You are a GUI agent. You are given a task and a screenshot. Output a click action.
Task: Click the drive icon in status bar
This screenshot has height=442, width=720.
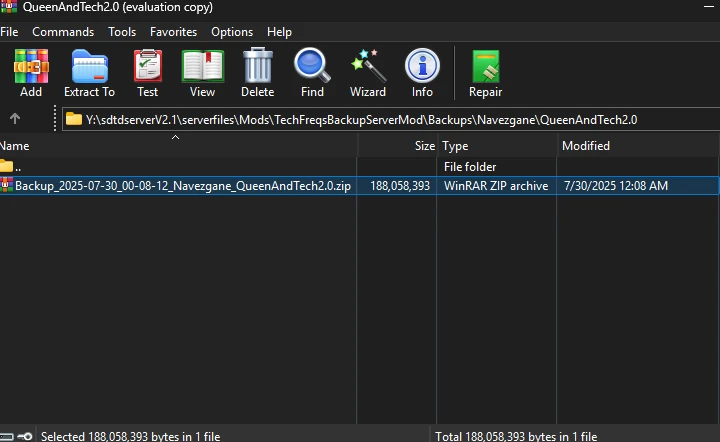pos(6,436)
